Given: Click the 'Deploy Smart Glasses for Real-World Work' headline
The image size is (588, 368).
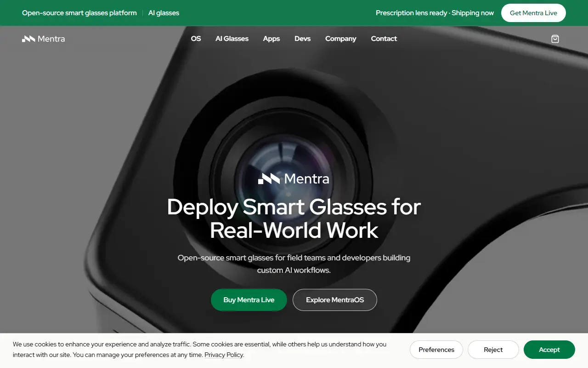Looking at the screenshot, I should [x=294, y=218].
